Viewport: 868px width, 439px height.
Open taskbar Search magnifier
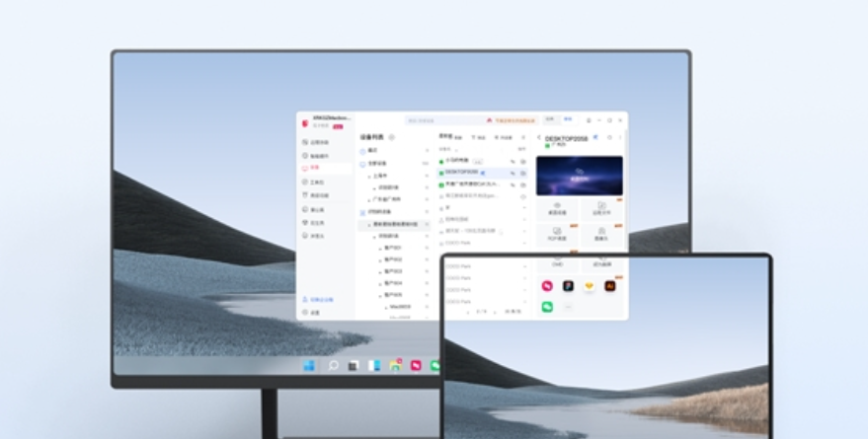tap(333, 366)
